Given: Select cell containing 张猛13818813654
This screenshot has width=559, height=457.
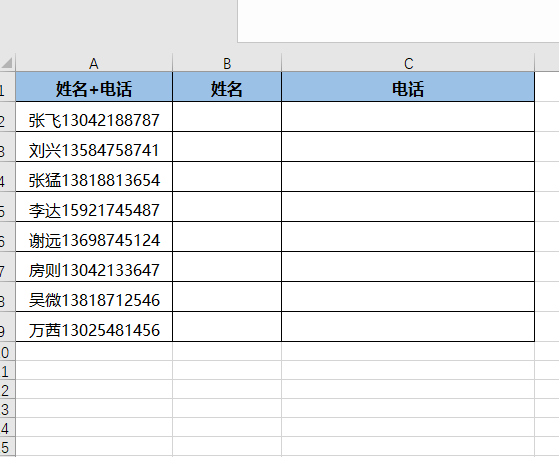Looking at the screenshot, I should (x=94, y=177).
